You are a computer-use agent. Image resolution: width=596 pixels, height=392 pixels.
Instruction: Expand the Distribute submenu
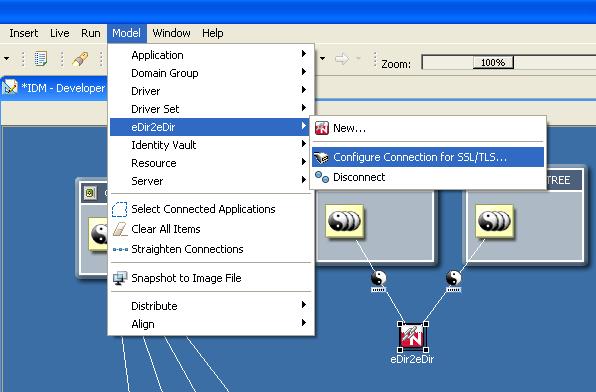(211, 306)
